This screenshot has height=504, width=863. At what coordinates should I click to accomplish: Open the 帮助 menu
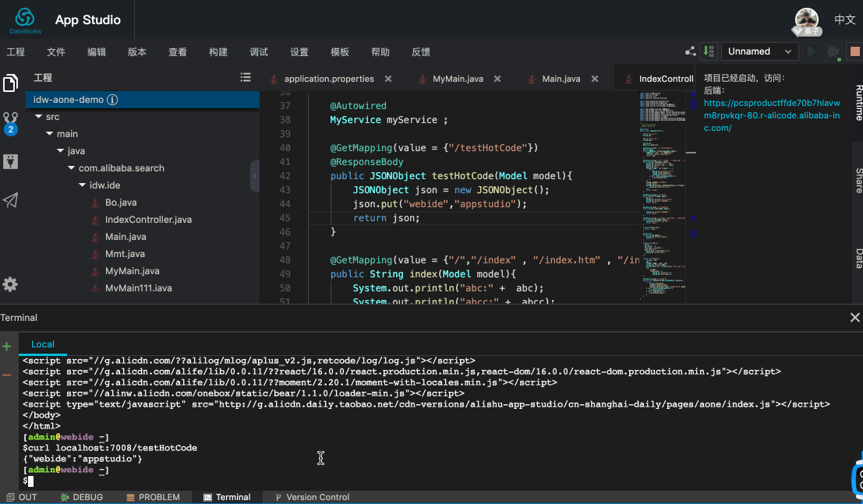380,51
